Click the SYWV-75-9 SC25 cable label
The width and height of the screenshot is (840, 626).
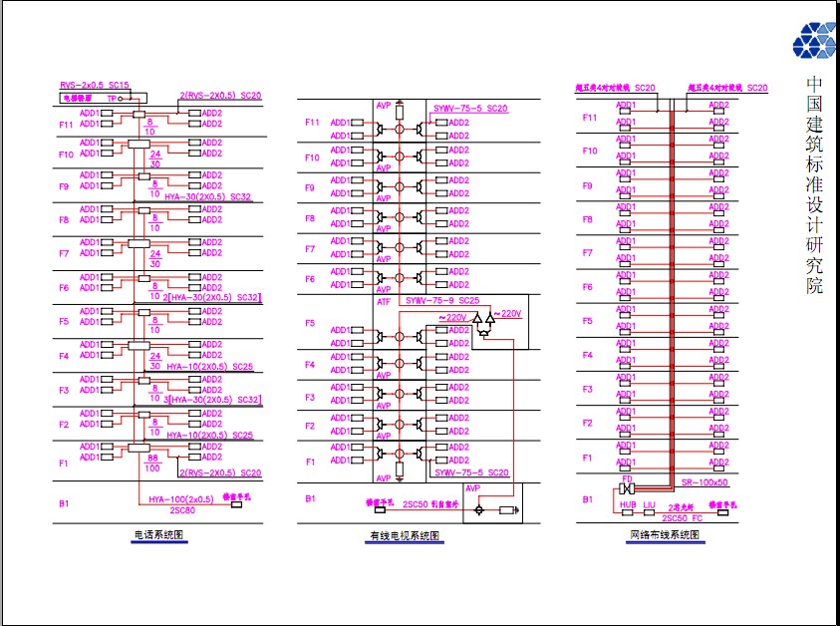coord(442,301)
